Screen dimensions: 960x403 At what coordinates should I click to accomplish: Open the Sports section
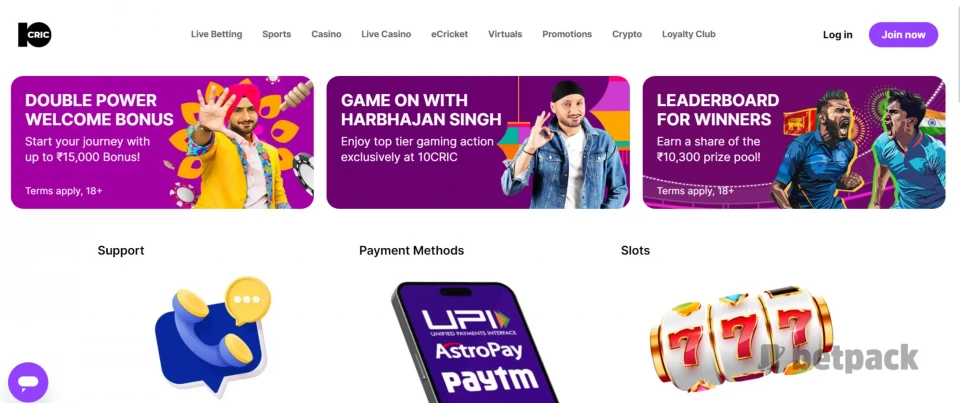click(277, 34)
